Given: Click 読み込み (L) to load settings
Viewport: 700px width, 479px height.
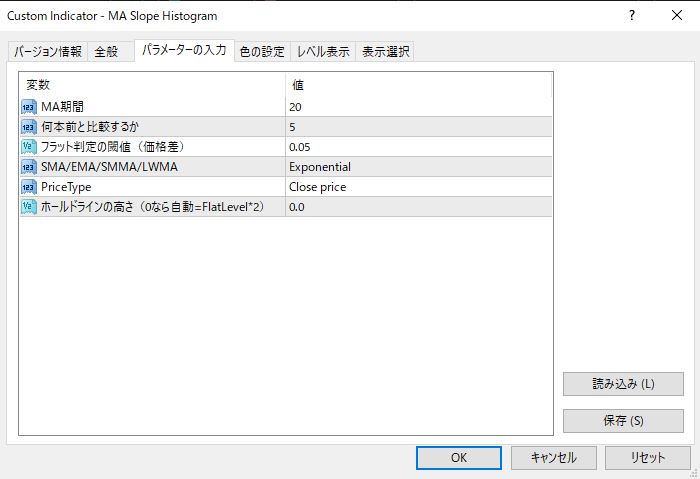Looking at the screenshot, I should pos(623,384).
